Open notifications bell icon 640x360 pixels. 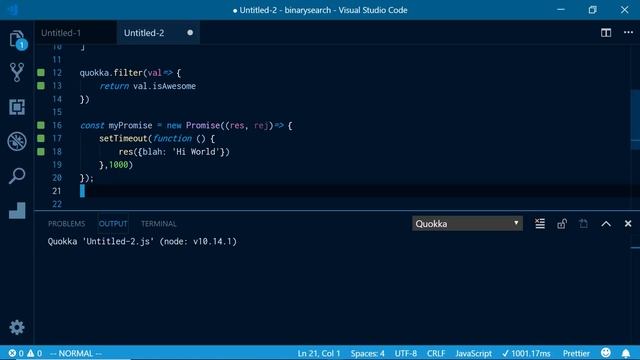tap(626, 353)
